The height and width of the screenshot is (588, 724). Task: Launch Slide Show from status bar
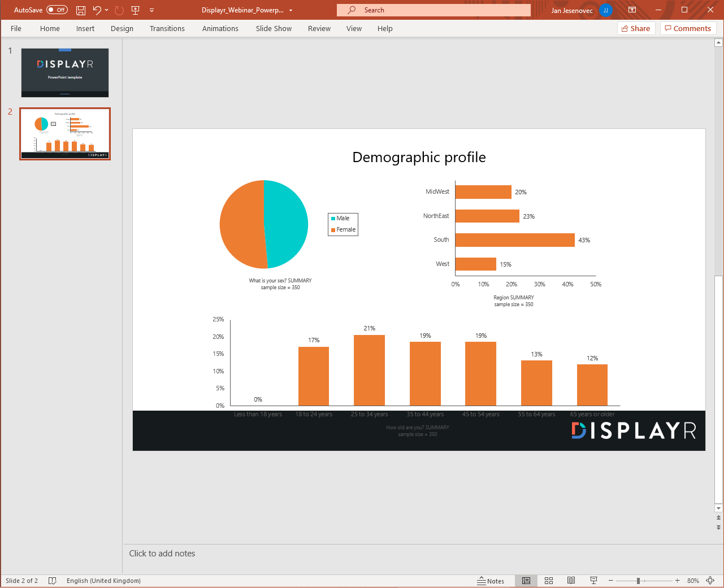(593, 581)
